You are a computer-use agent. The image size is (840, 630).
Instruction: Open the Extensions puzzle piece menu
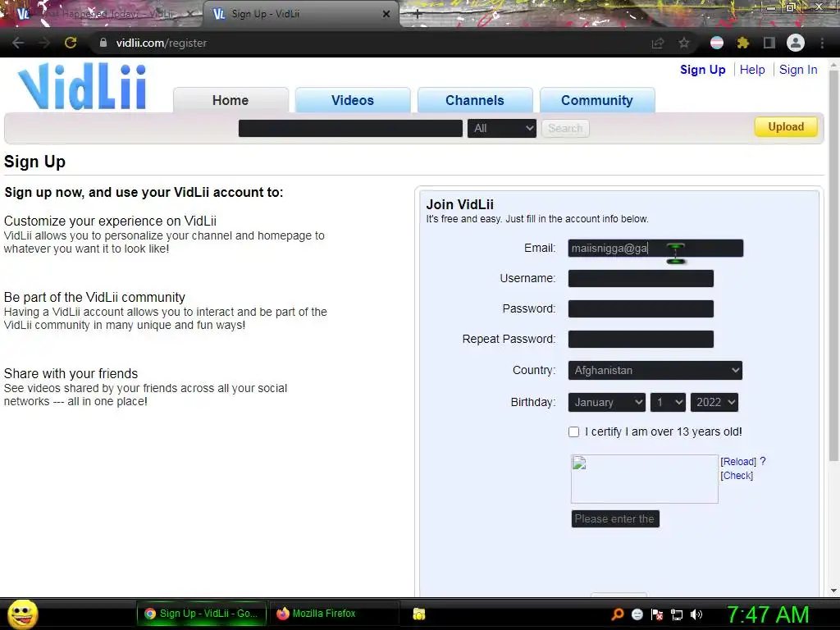click(743, 43)
